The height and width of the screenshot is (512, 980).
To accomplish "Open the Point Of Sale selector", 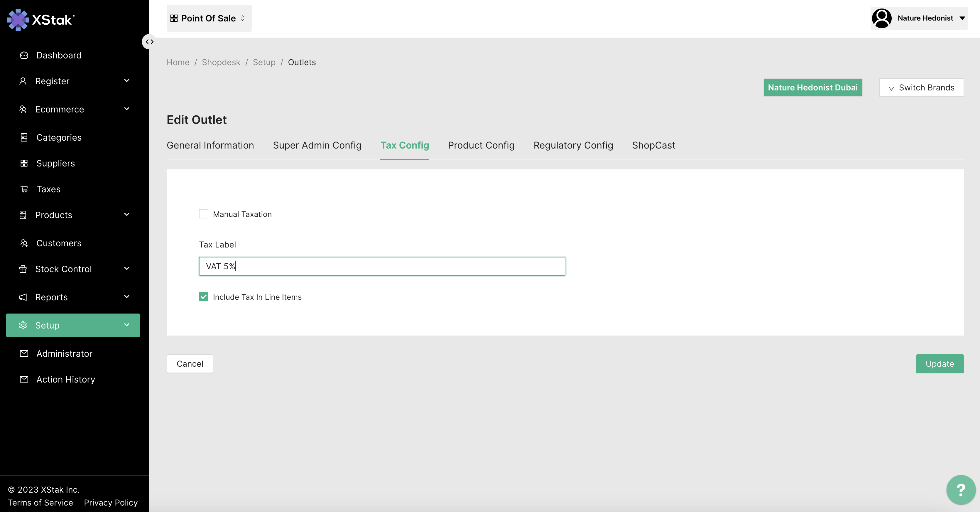I will click(209, 18).
